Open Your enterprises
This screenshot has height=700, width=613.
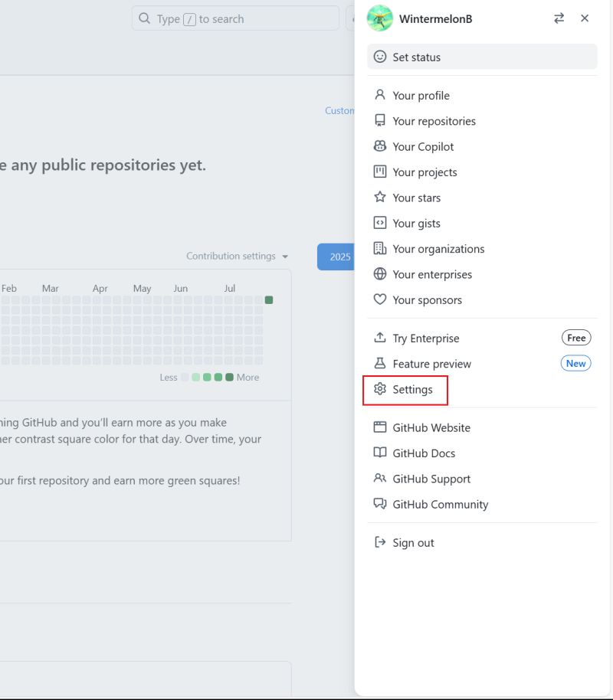433,274
